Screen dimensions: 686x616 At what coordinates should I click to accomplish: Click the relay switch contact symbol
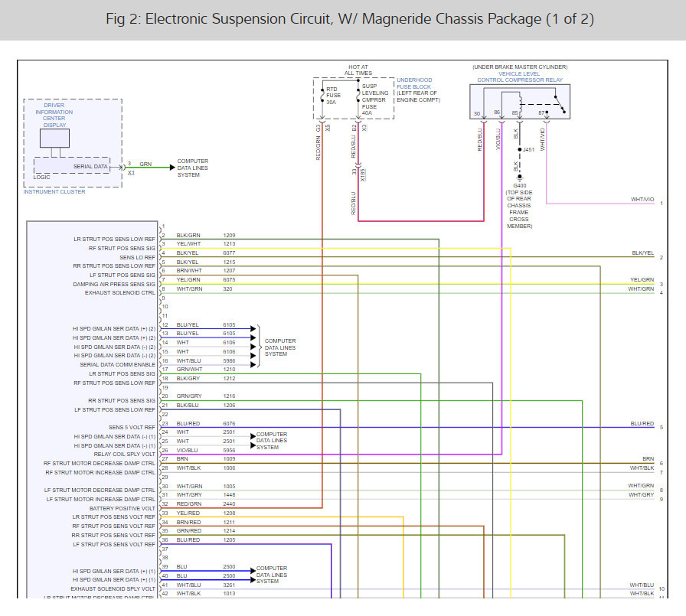coord(560,104)
